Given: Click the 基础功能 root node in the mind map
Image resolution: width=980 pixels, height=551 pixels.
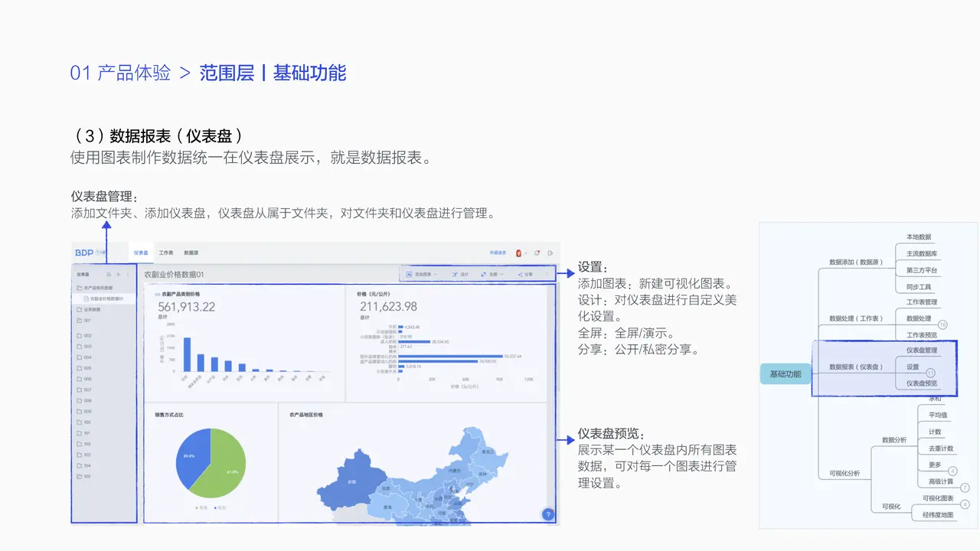Looking at the screenshot, I should 786,374.
